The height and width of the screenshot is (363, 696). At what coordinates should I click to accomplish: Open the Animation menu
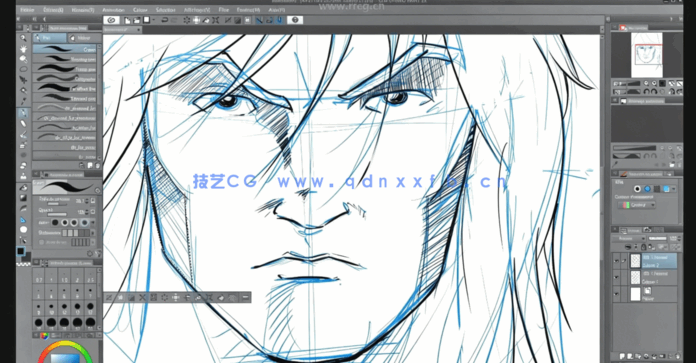click(113, 9)
